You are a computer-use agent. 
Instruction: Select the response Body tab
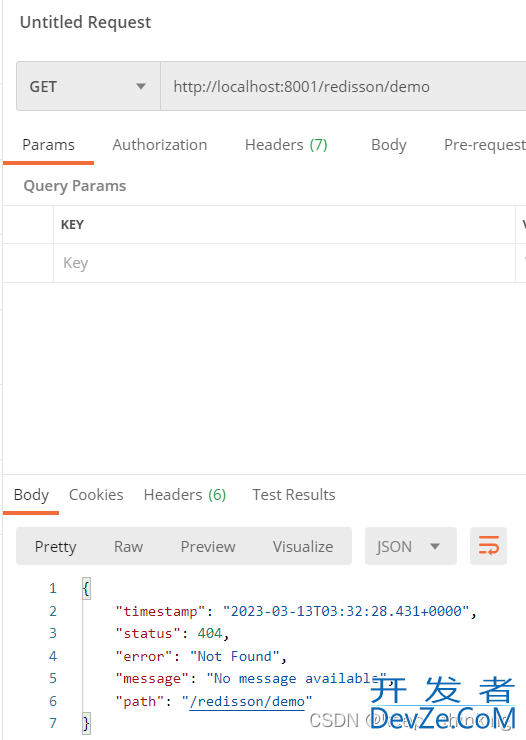pos(31,495)
